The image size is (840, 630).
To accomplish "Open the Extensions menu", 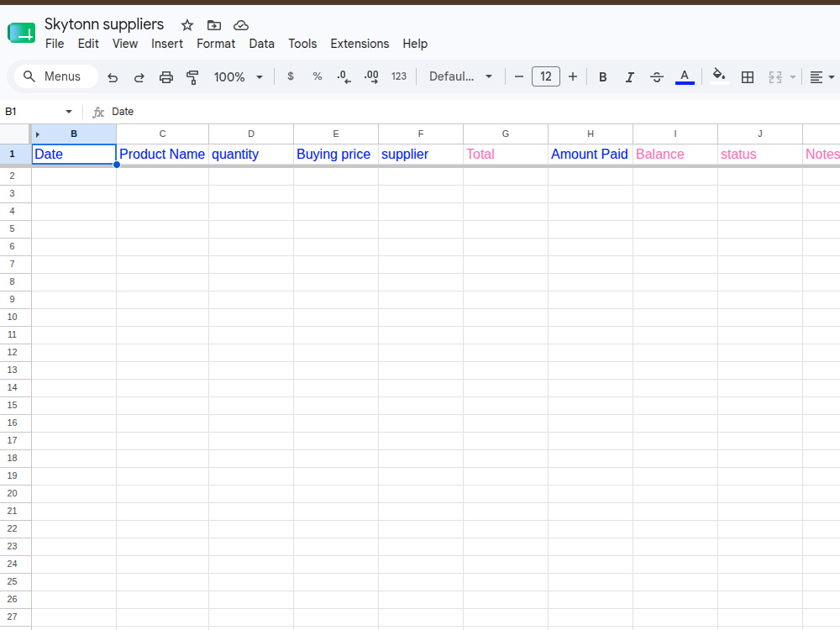I will point(360,44).
